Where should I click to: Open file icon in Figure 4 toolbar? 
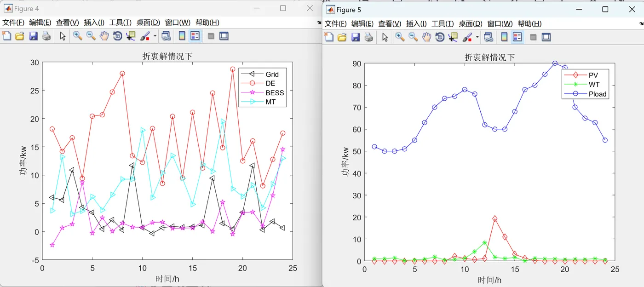(20, 36)
